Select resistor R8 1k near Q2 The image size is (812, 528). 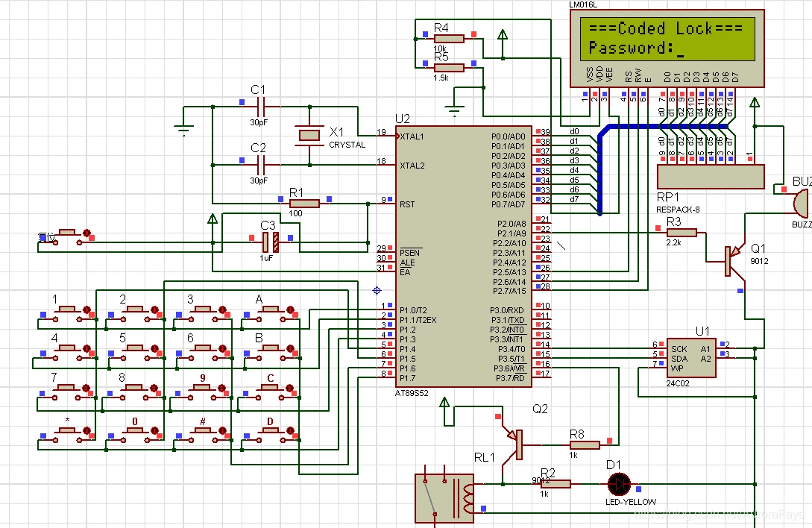(585, 444)
